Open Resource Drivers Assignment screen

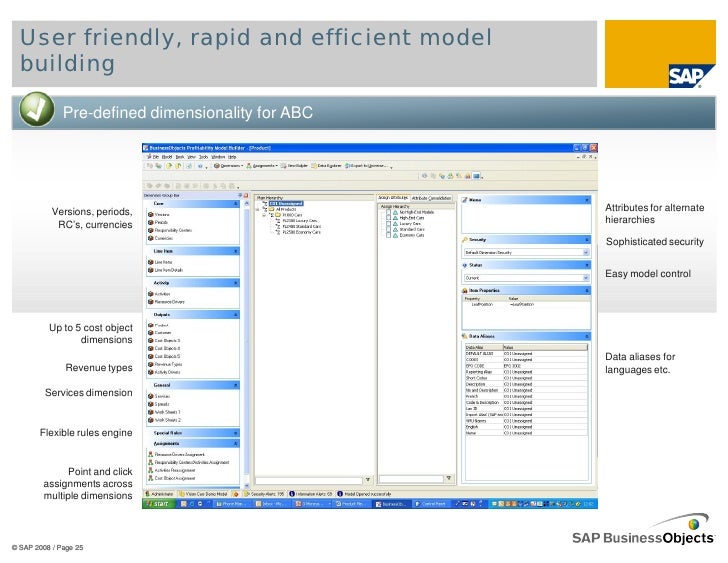[176, 454]
